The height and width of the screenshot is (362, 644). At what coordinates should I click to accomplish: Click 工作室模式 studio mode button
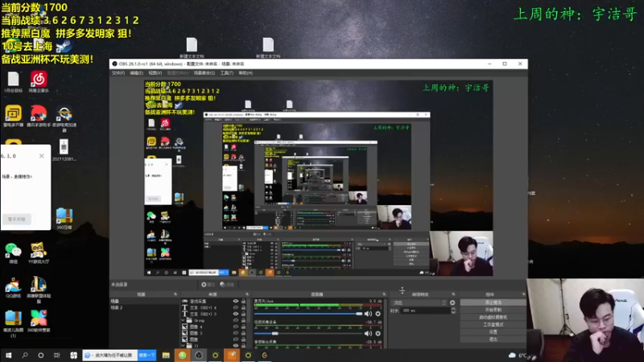(x=493, y=325)
